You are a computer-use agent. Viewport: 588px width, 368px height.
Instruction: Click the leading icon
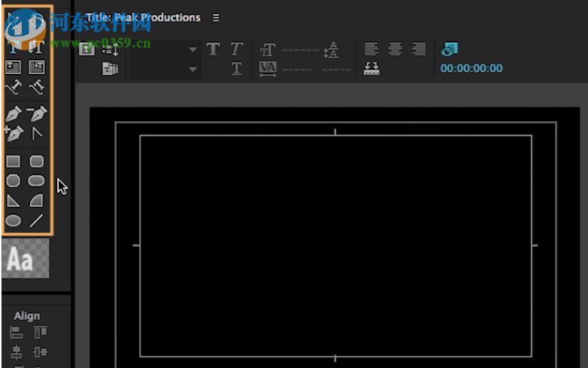[x=331, y=50]
